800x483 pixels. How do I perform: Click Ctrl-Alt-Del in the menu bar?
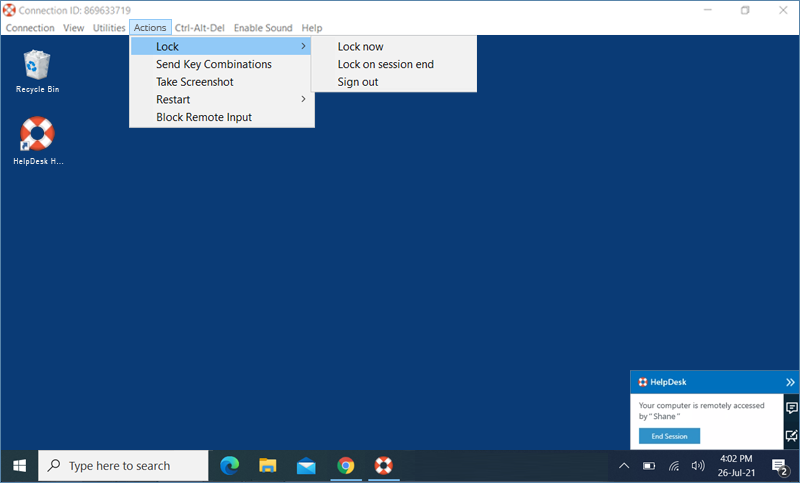(202, 28)
